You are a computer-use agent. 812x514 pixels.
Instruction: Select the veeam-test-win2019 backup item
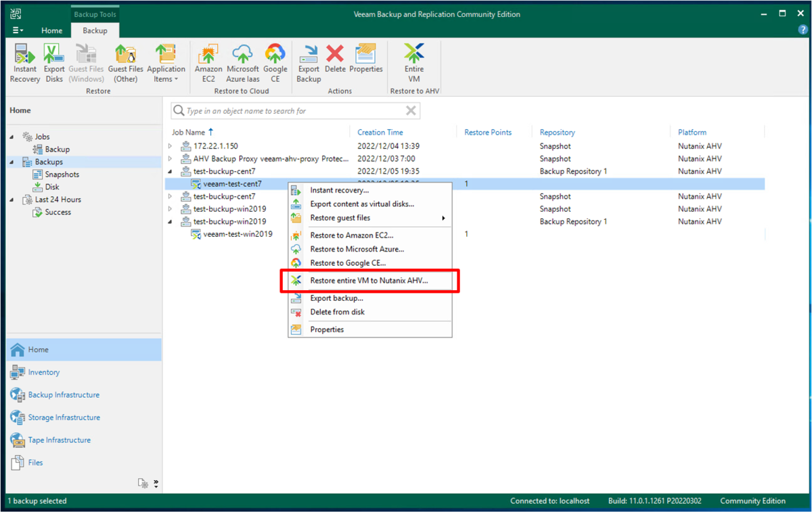231,234
